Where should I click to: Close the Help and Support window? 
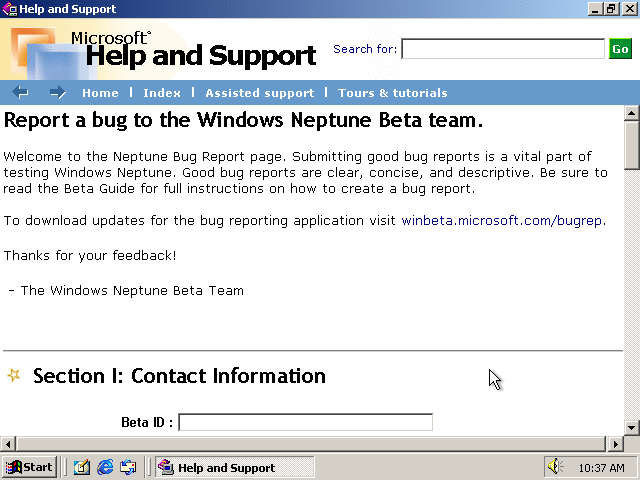(630, 9)
